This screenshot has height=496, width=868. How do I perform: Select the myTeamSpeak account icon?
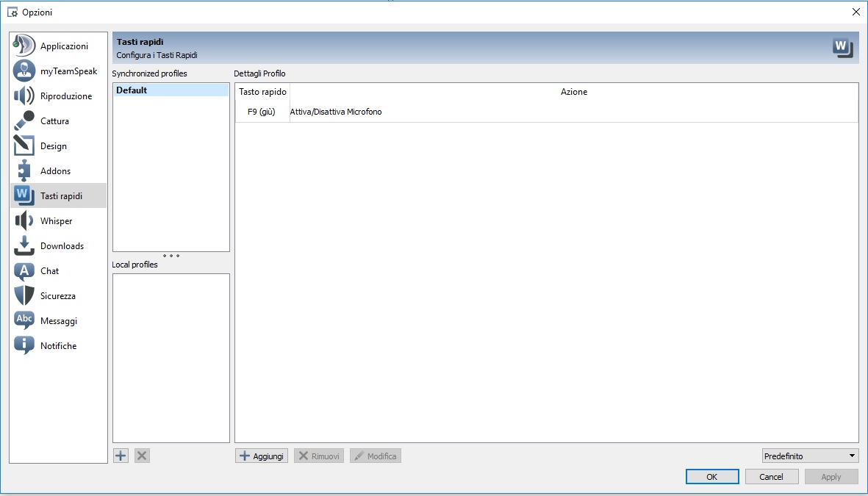coord(24,71)
